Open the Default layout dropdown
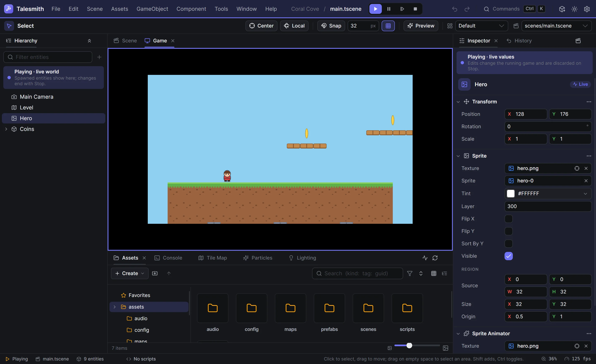The height and width of the screenshot is (364, 596). pos(481,26)
